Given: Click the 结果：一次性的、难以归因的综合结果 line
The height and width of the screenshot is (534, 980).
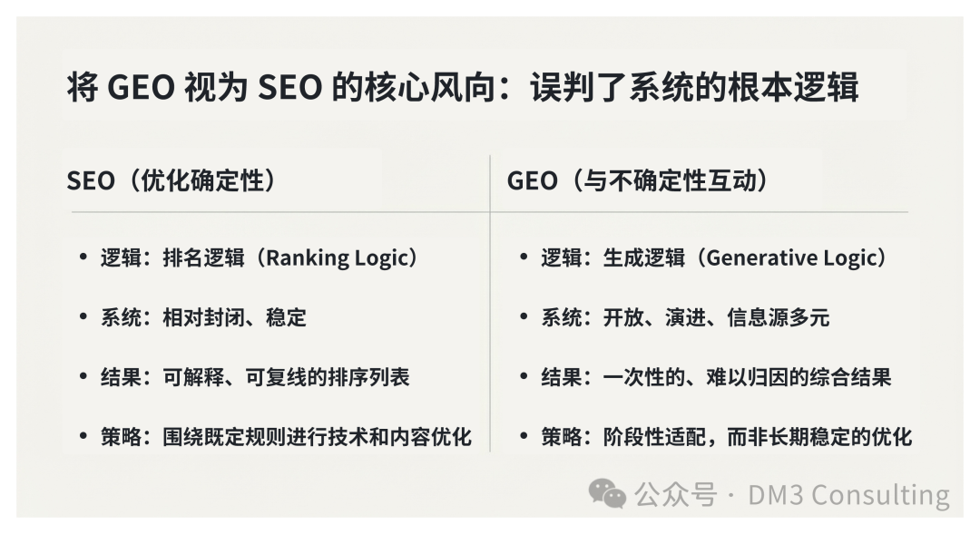Looking at the screenshot, I should 716,376.
